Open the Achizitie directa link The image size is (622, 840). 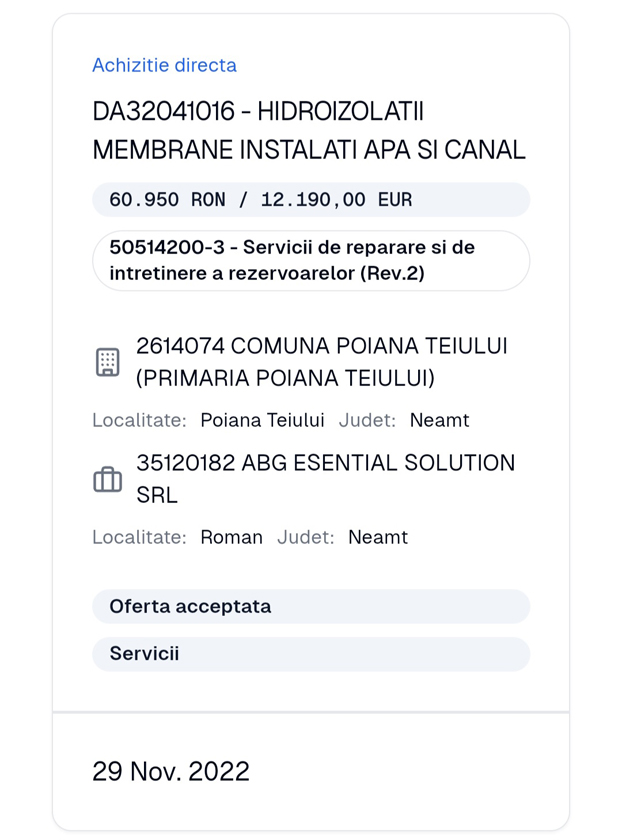pos(164,65)
